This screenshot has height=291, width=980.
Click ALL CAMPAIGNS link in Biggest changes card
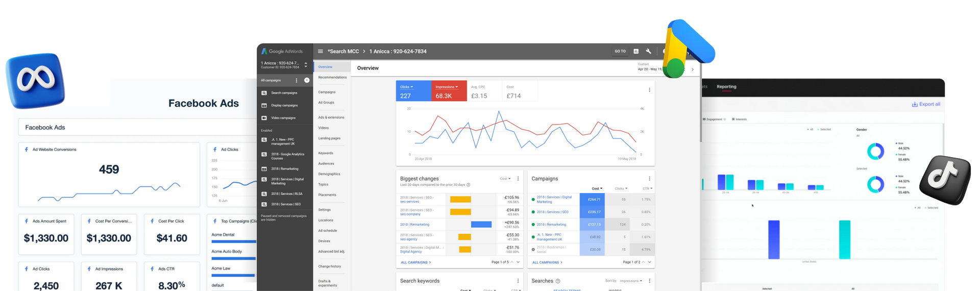(x=415, y=262)
